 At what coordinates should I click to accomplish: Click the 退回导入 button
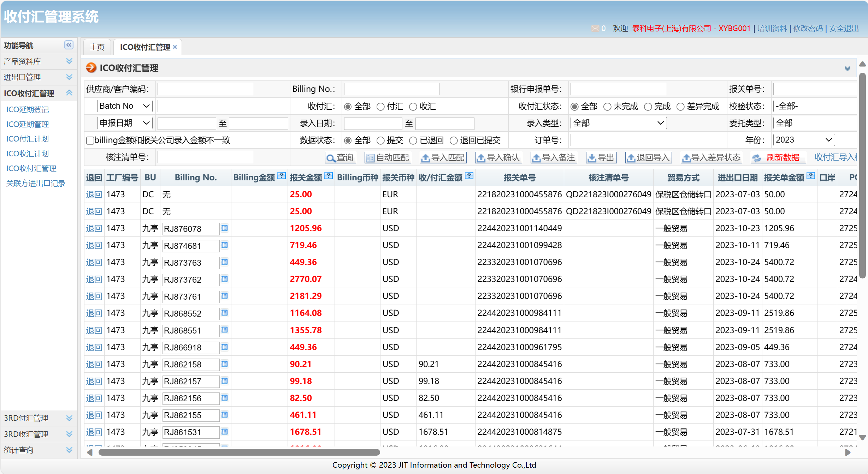[x=648, y=157]
